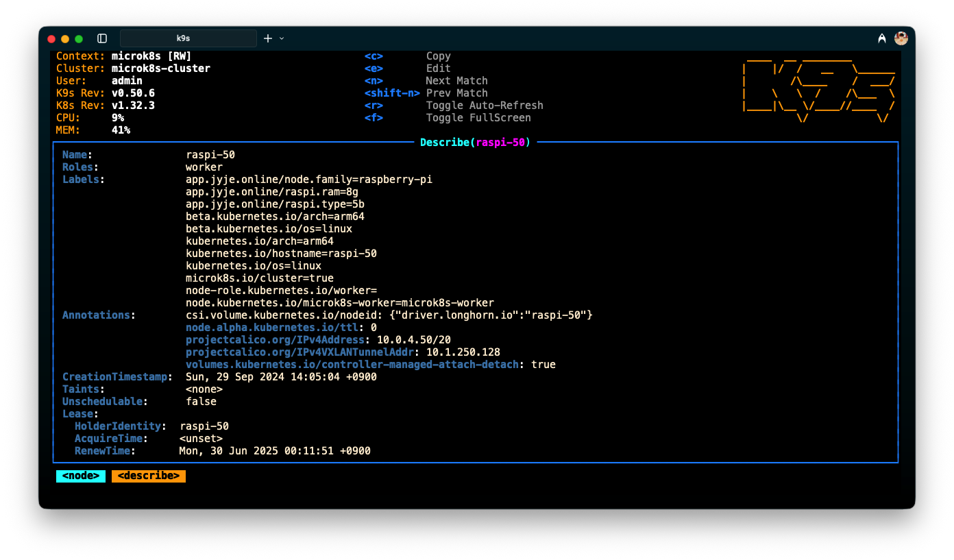The height and width of the screenshot is (560, 954).
Task: Open a new tab with plus icon
Action: click(x=268, y=38)
